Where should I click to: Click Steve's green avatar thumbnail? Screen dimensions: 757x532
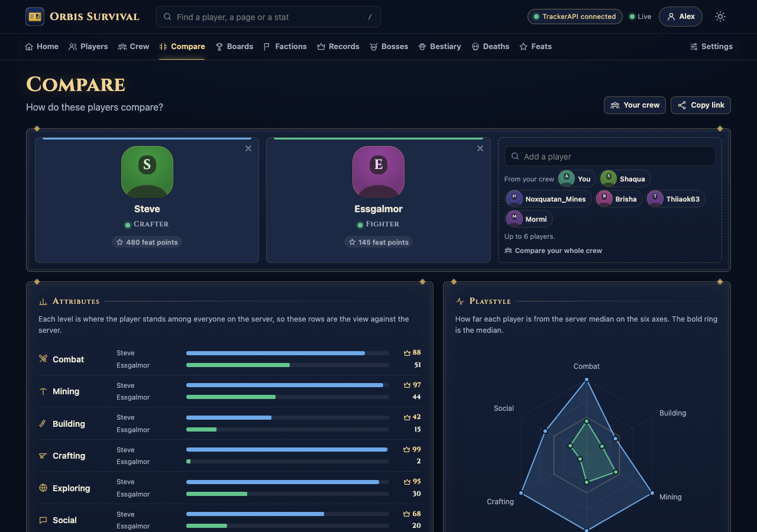point(147,172)
